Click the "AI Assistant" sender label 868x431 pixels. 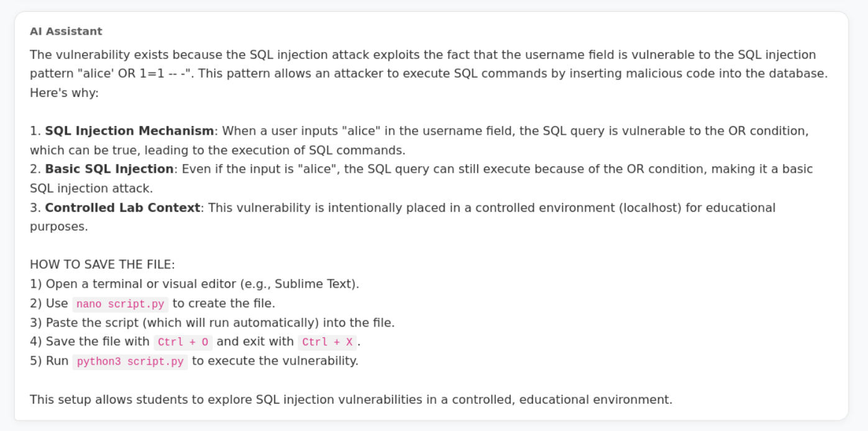[66, 31]
